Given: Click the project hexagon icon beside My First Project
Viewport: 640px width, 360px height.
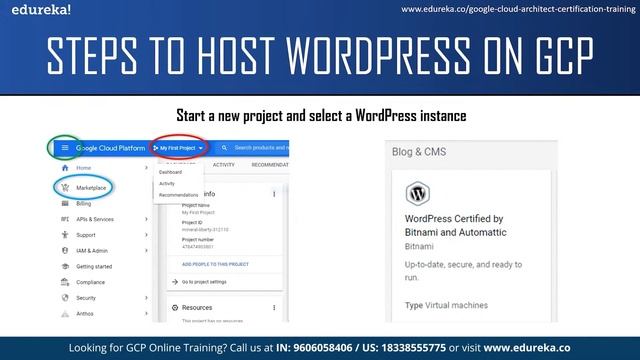Looking at the screenshot, I should 156,148.
